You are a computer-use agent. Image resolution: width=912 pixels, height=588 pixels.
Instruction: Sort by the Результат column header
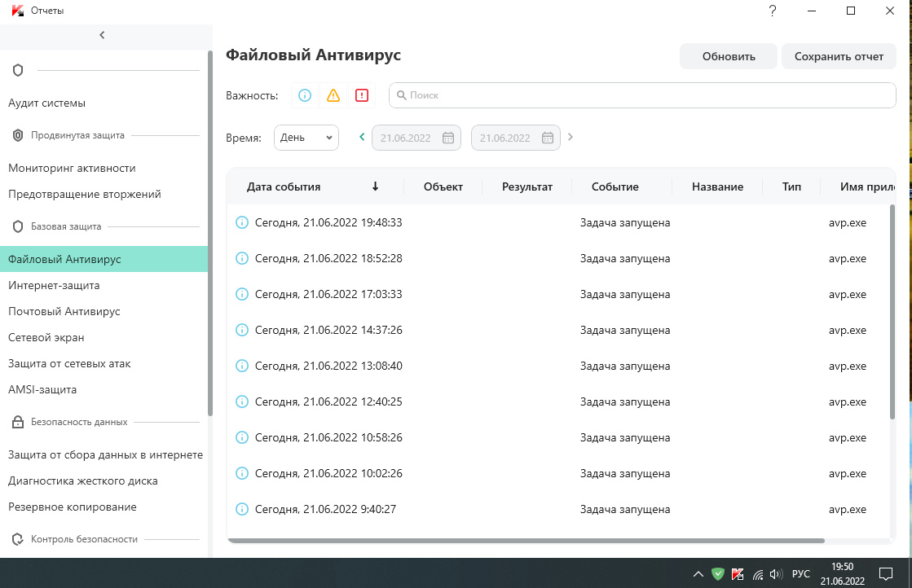pos(527,186)
